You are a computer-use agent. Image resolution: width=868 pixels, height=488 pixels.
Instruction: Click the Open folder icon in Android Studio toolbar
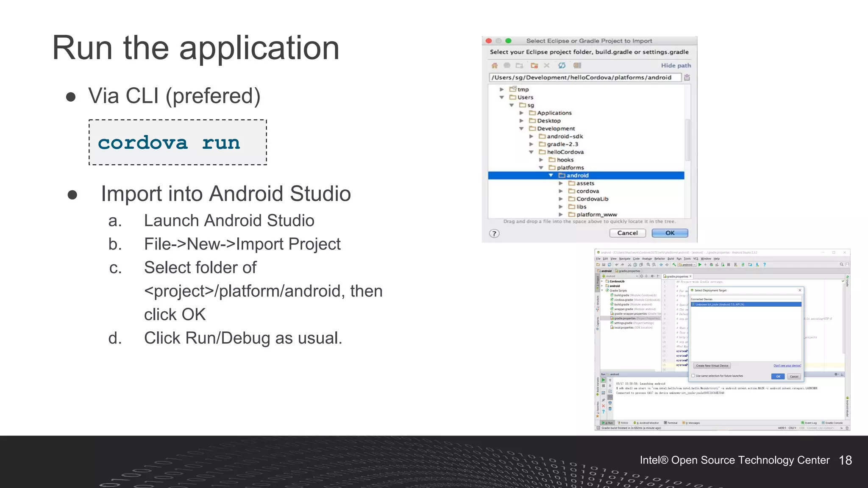click(x=598, y=265)
